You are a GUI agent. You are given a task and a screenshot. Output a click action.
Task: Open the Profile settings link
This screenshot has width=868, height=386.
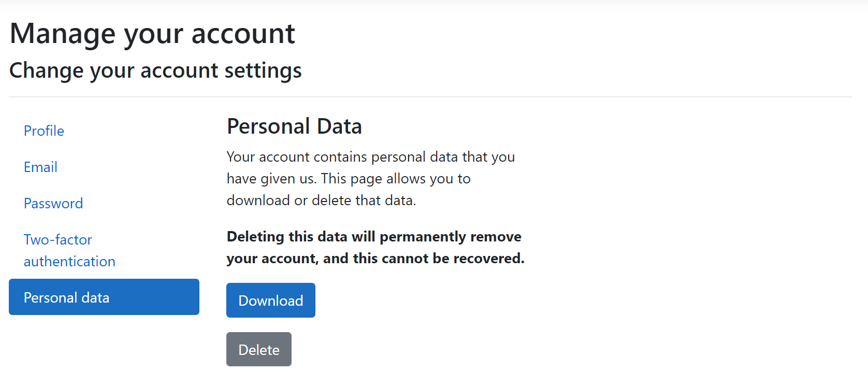(x=44, y=131)
